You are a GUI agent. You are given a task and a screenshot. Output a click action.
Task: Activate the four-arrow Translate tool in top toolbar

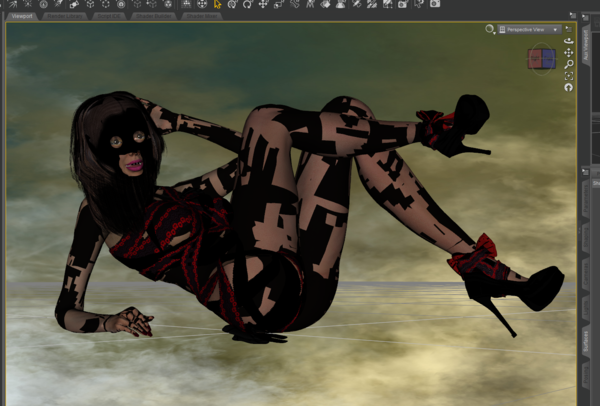click(x=263, y=4)
